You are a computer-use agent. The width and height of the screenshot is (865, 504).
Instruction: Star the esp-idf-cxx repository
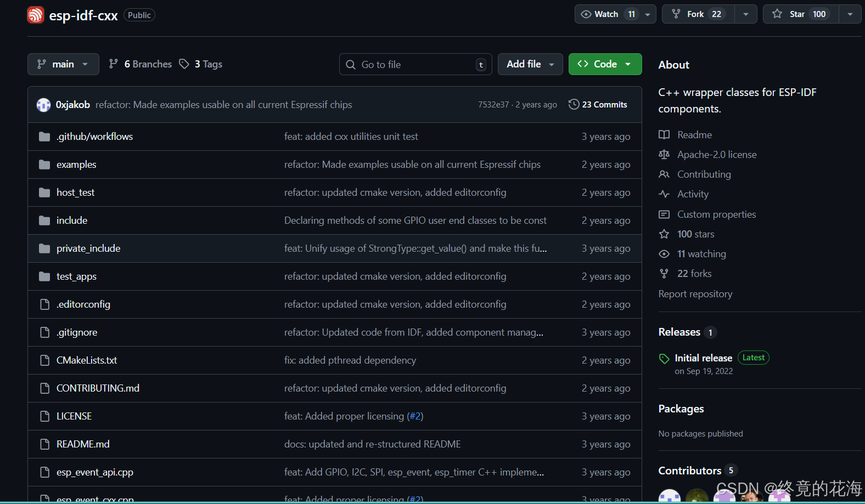click(x=801, y=14)
